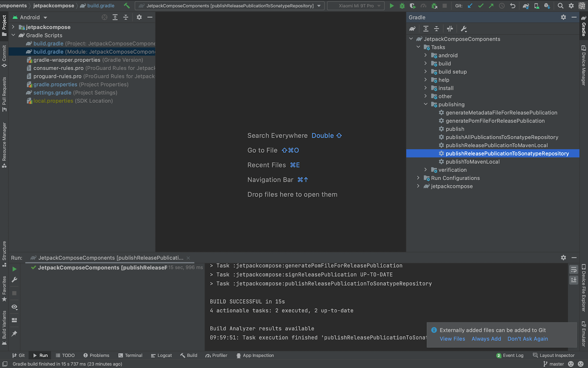The height and width of the screenshot is (368, 588).
Task: Sync project with Gradle files elephant icon
Action: [526, 6]
